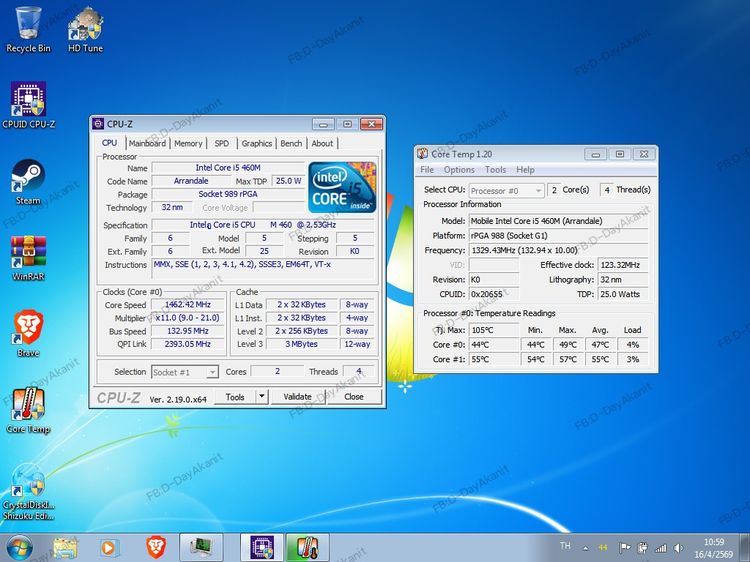Click the Intel Core i5 logo in CPU-Z

click(x=342, y=187)
